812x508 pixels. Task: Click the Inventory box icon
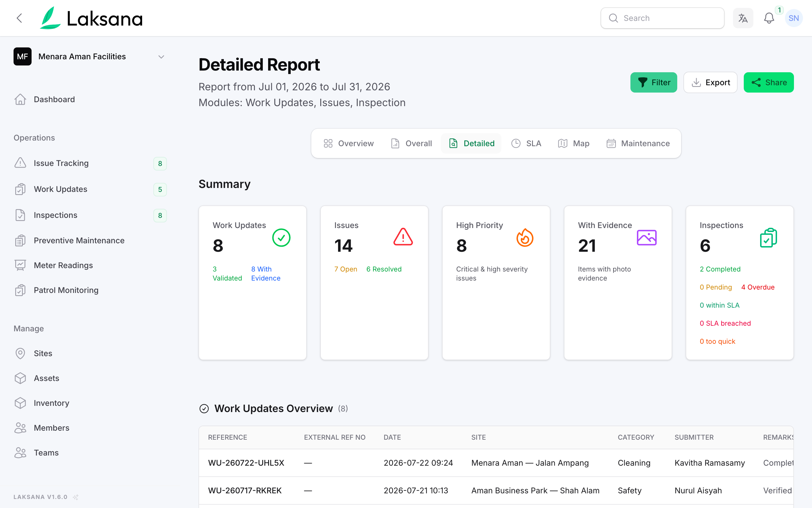tap(20, 403)
